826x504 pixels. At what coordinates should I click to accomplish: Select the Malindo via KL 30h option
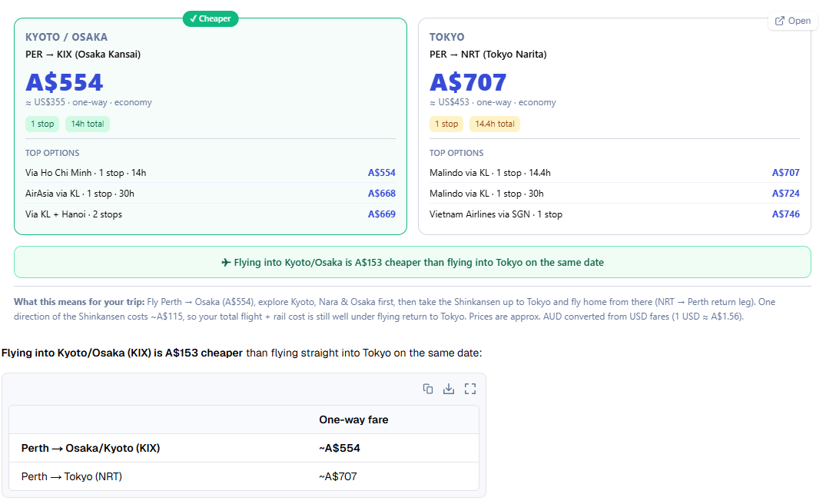614,194
